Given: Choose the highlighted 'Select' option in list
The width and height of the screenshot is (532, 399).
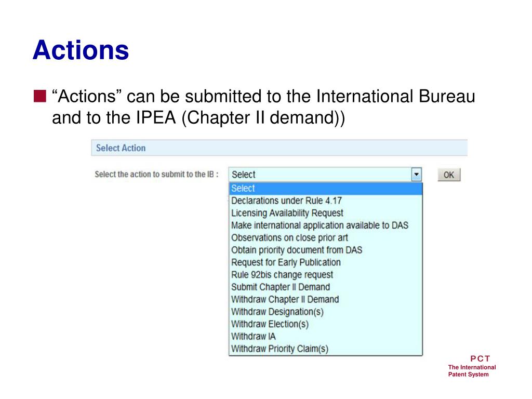Looking at the screenshot, I should pyautogui.click(x=326, y=188).
